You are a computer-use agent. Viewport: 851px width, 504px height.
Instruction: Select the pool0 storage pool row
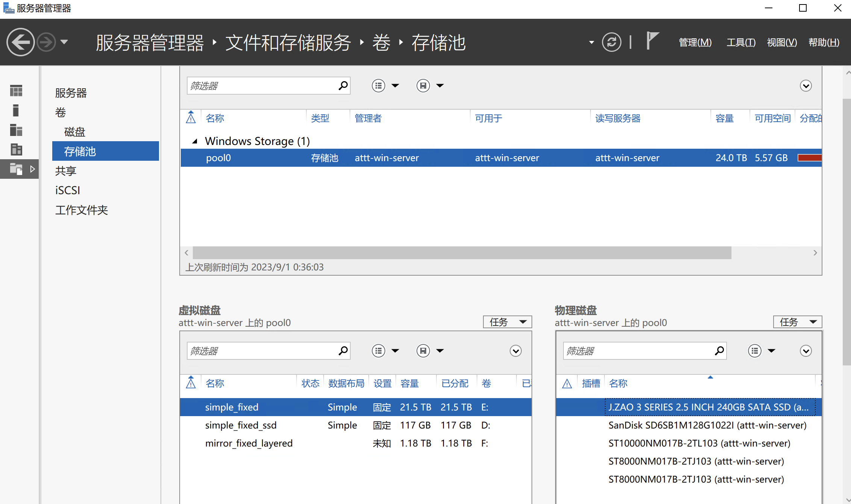[x=501, y=158]
